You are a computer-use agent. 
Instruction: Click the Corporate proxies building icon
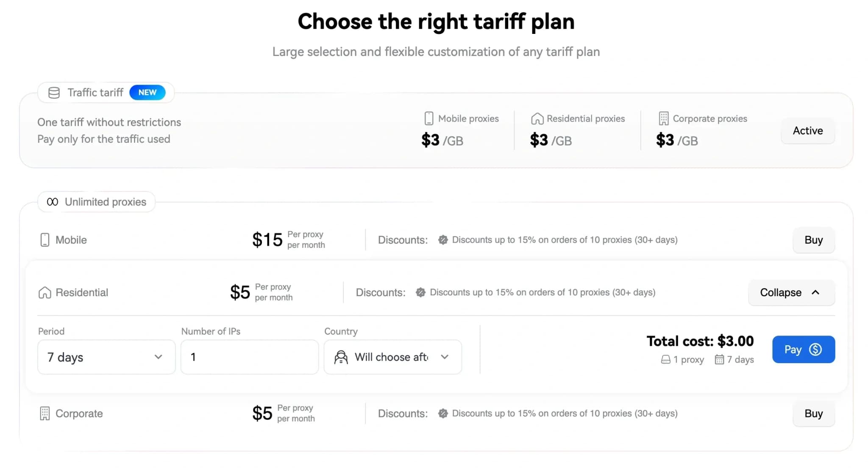click(663, 119)
